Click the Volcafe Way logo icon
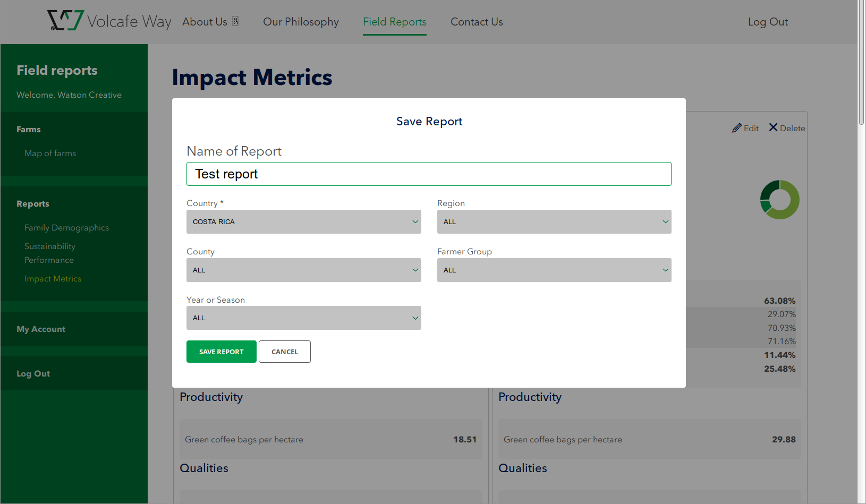The width and height of the screenshot is (866, 504). pos(65,21)
